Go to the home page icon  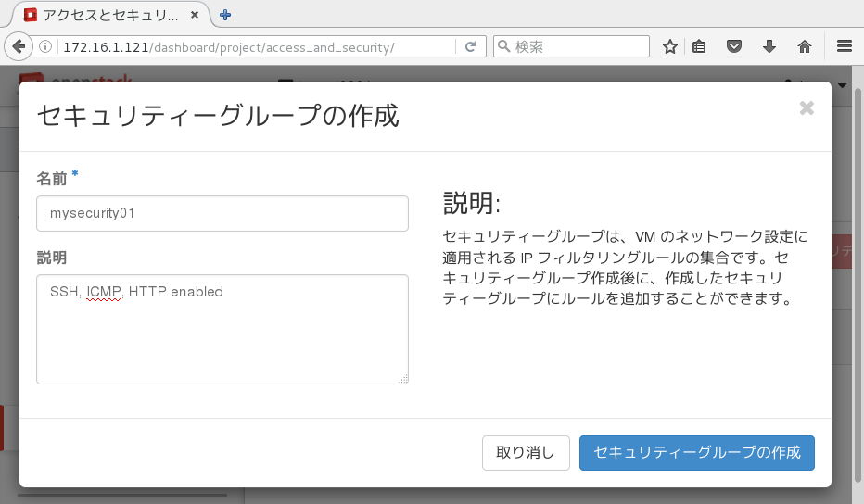coord(805,47)
